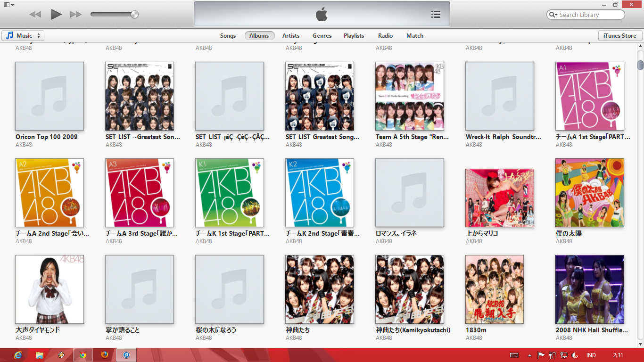Select the 2008 NHK Hall Shuffle album cover

[590, 289]
